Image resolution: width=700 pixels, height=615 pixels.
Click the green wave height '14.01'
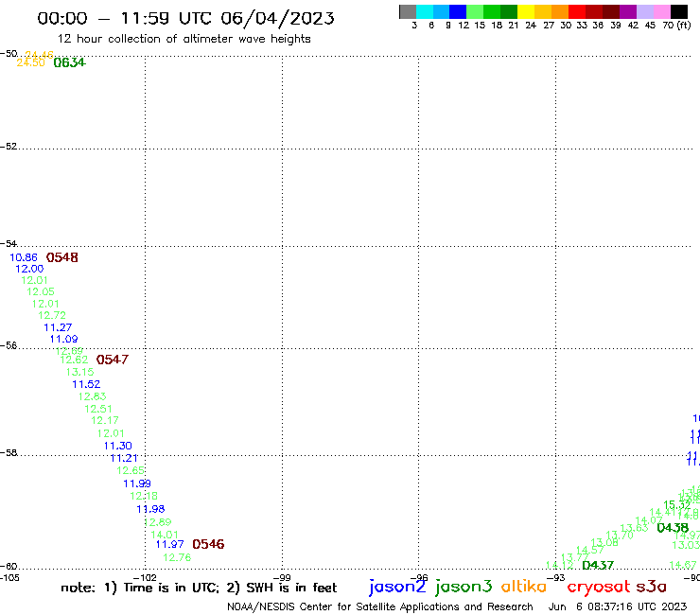coord(165,535)
